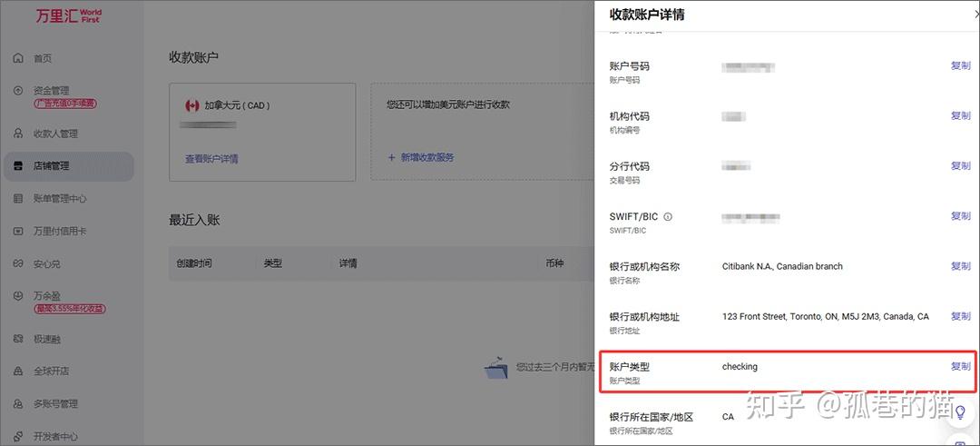Click the 万里付信用卡 card icon
This screenshot has width=980, height=446.
(18, 231)
